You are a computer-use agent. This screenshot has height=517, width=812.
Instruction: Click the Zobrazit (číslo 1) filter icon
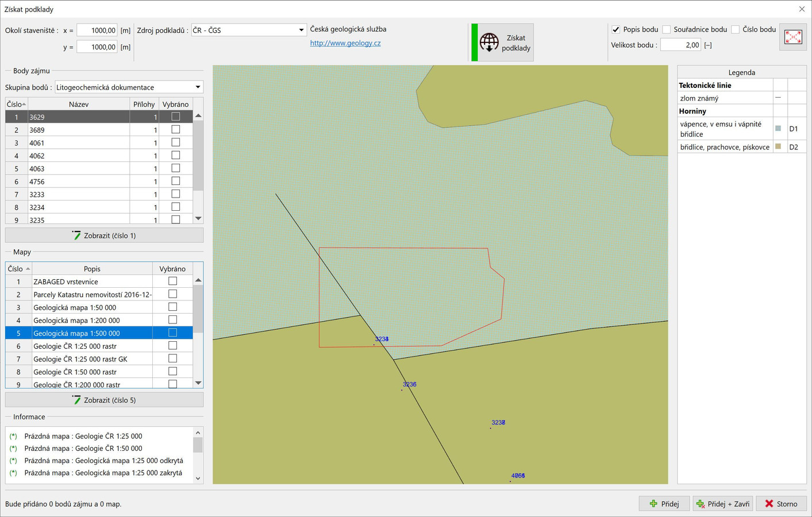[76, 236]
